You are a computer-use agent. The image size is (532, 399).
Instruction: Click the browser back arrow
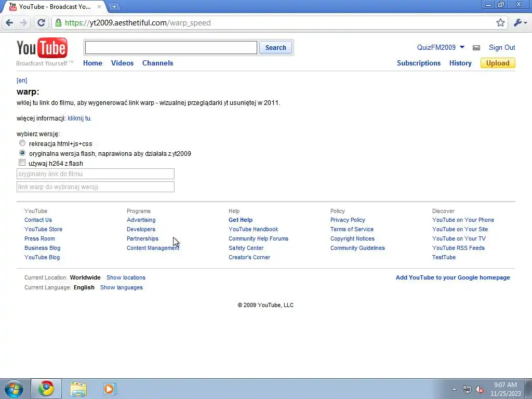click(x=9, y=23)
